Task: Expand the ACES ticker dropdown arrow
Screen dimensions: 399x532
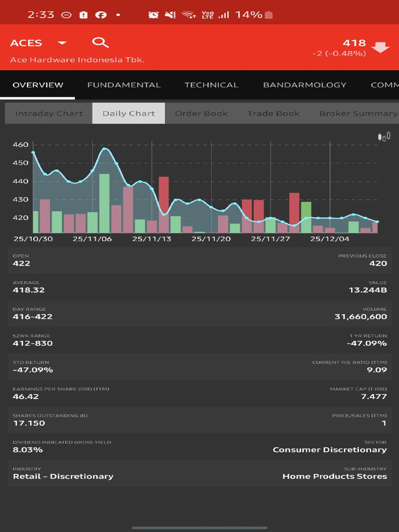Action: (62, 43)
